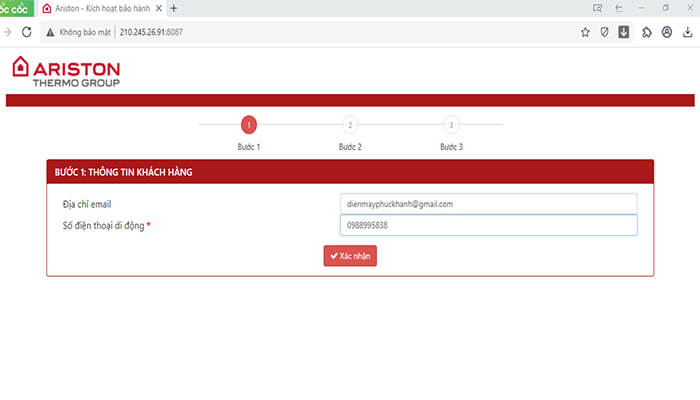Go to step 3 circle indicator
This screenshot has height=400, width=700.
coord(451,125)
